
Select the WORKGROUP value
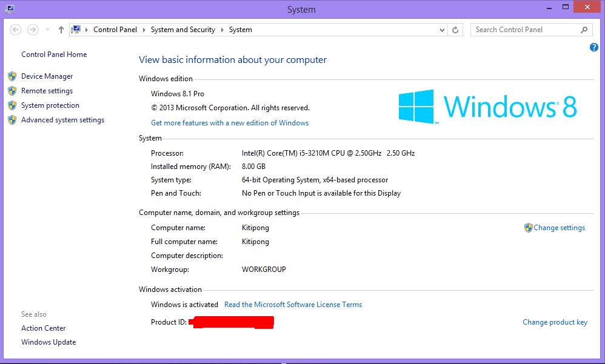click(264, 270)
